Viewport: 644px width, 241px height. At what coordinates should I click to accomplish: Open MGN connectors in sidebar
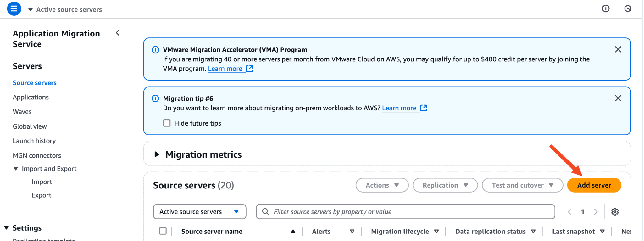tap(37, 155)
